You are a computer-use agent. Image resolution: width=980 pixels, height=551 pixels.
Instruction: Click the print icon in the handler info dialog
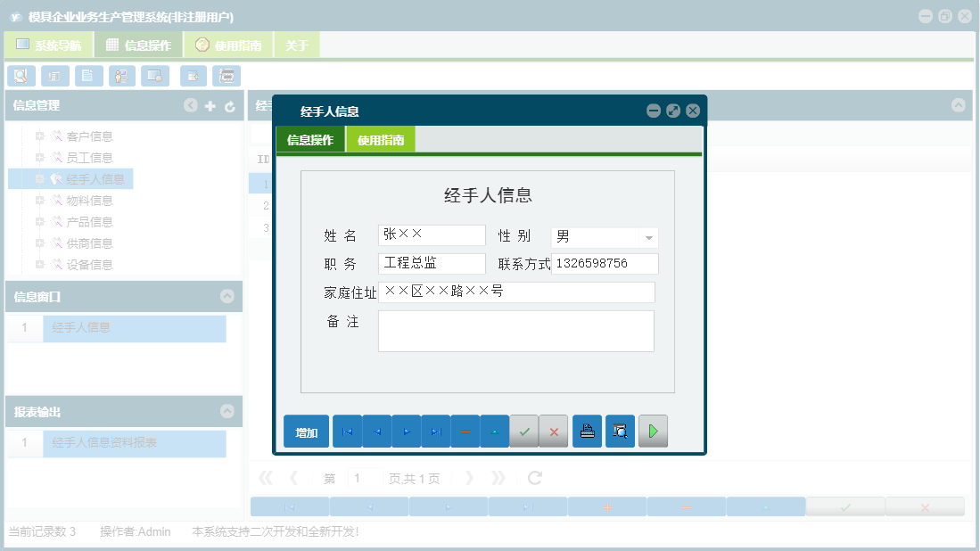587,431
